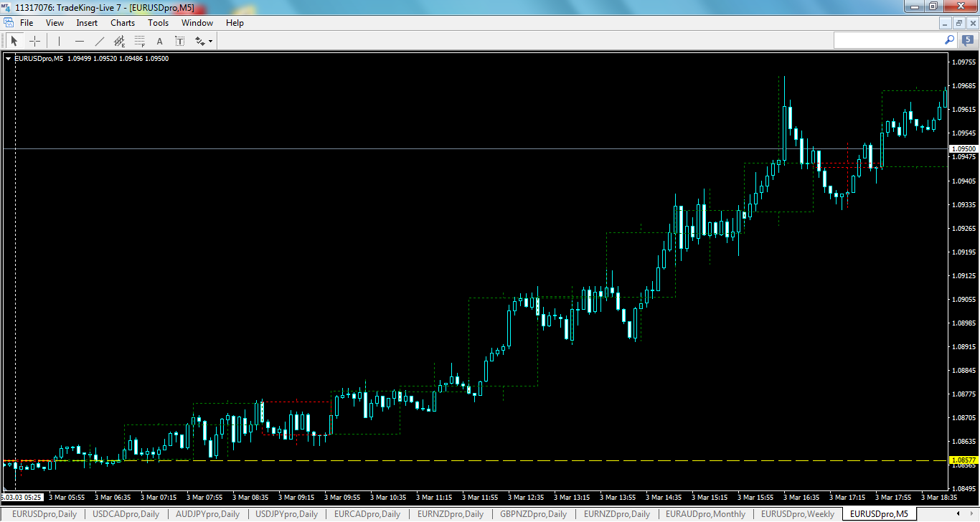The width and height of the screenshot is (980, 522).
Task: Click the Draw Text Label tool
Action: pos(180,41)
